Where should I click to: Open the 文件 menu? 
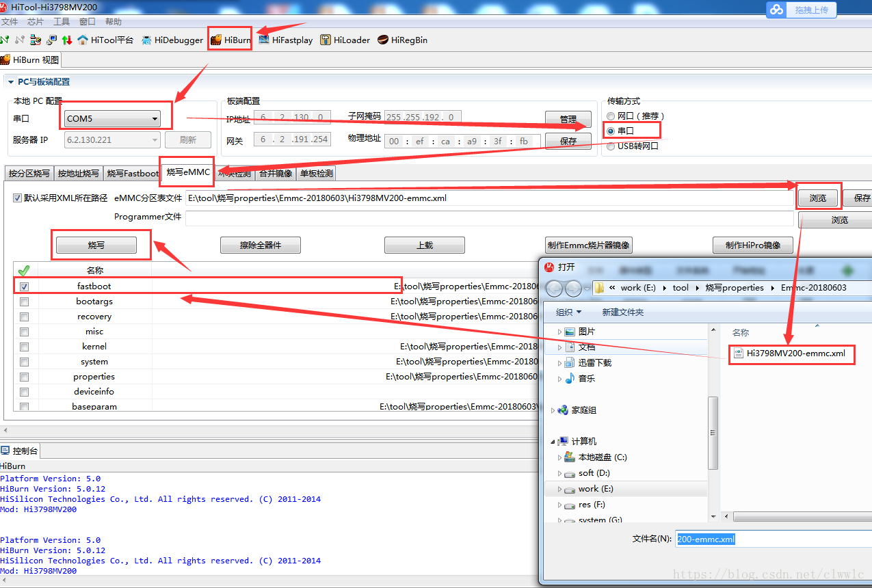[x=10, y=22]
